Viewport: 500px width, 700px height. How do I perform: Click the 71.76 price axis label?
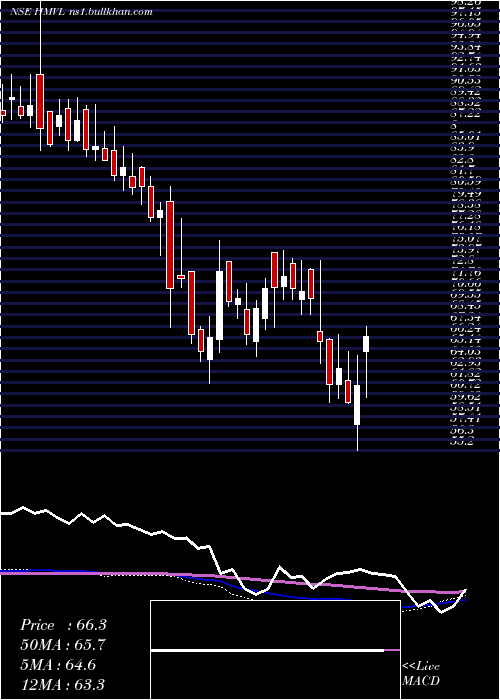466,272
